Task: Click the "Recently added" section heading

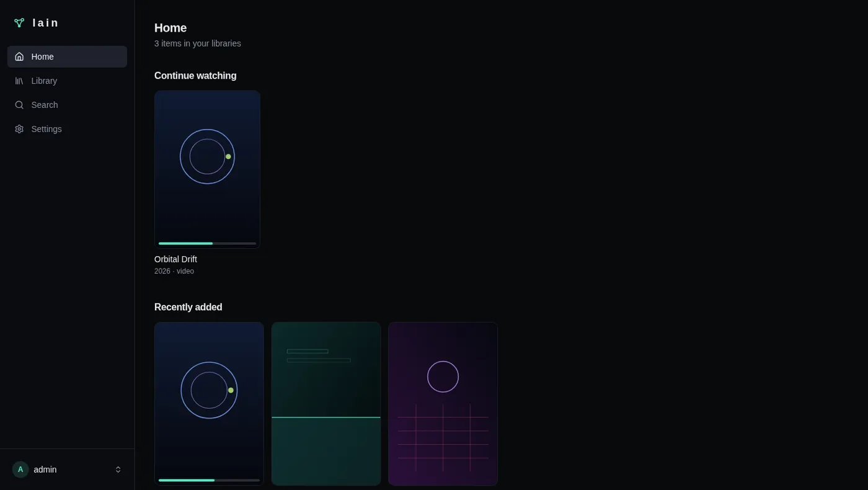Action: click(x=188, y=307)
